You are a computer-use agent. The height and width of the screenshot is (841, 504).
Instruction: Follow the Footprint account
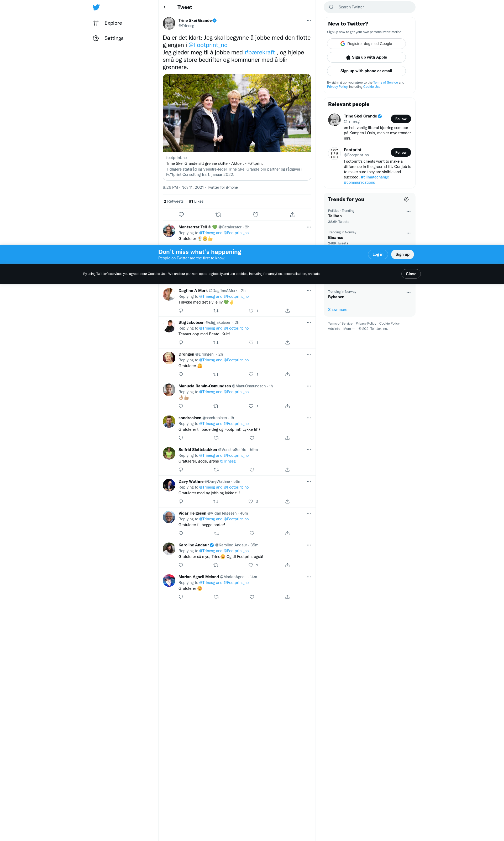click(x=400, y=152)
